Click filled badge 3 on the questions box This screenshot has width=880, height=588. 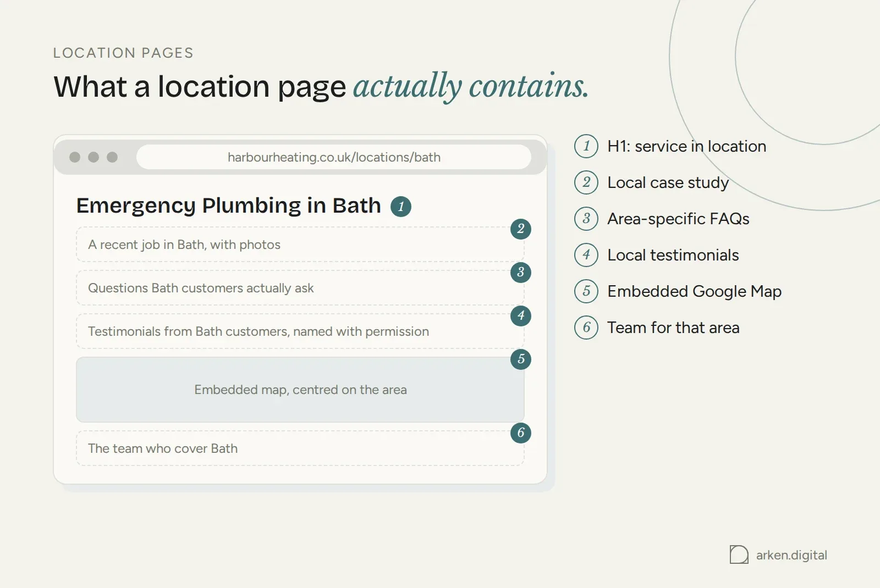pyautogui.click(x=521, y=272)
